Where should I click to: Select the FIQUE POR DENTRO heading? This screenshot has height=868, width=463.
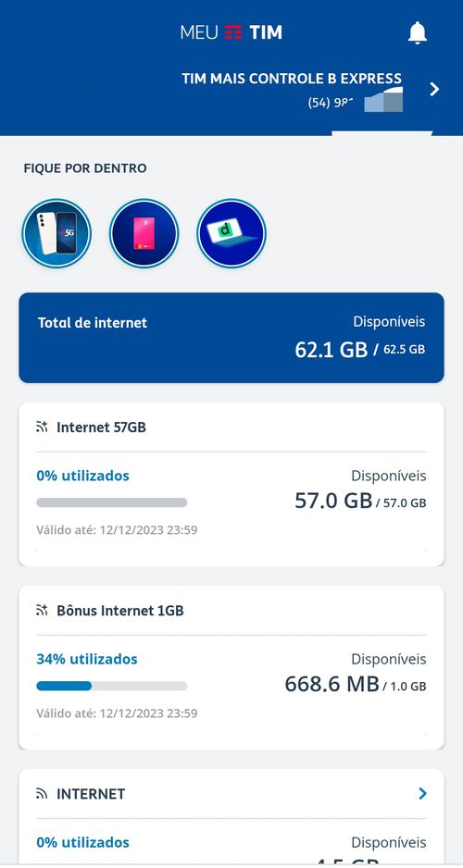coord(85,168)
